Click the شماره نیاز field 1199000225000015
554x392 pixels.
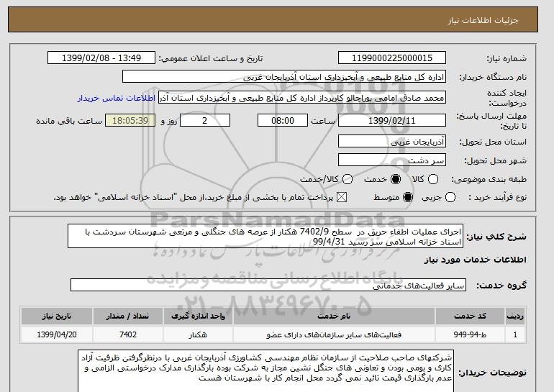point(392,58)
